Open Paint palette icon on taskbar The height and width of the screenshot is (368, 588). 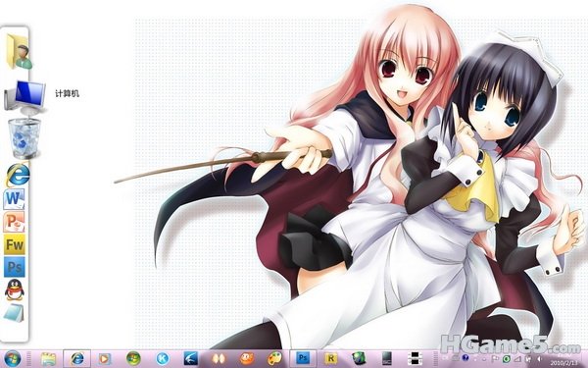pyautogui.click(x=274, y=358)
